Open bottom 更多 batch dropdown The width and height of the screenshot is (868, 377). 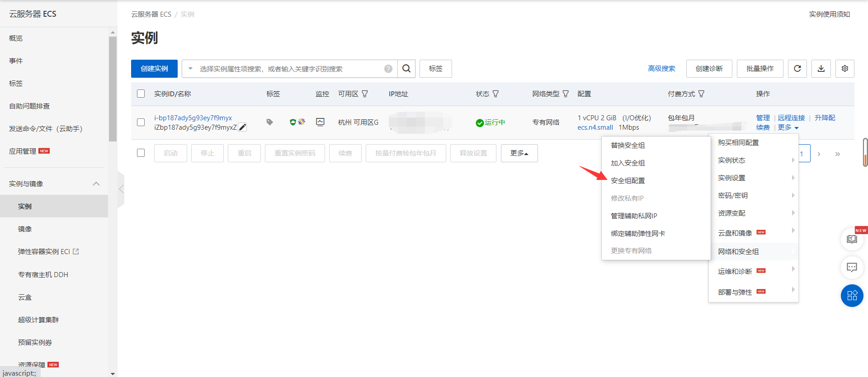coord(519,153)
